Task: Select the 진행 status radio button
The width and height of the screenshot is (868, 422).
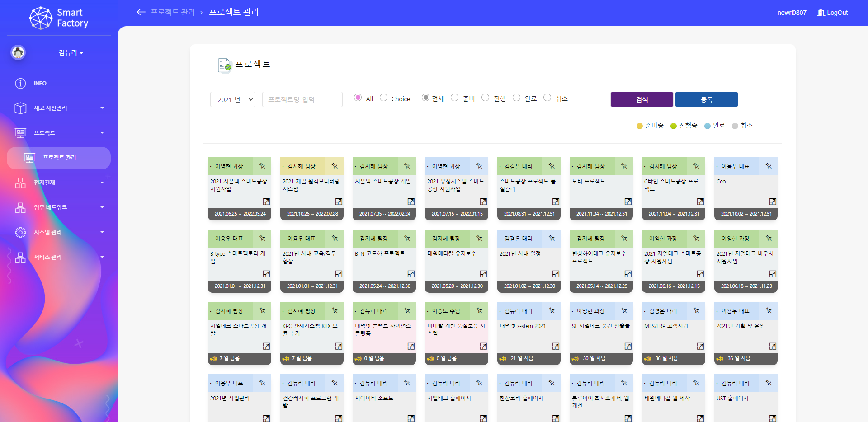Action: [486, 98]
